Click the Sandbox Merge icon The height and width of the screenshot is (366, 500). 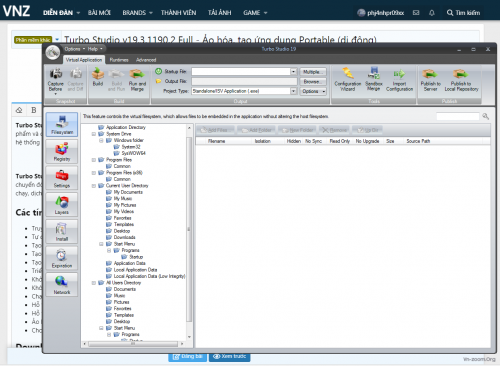point(374,79)
